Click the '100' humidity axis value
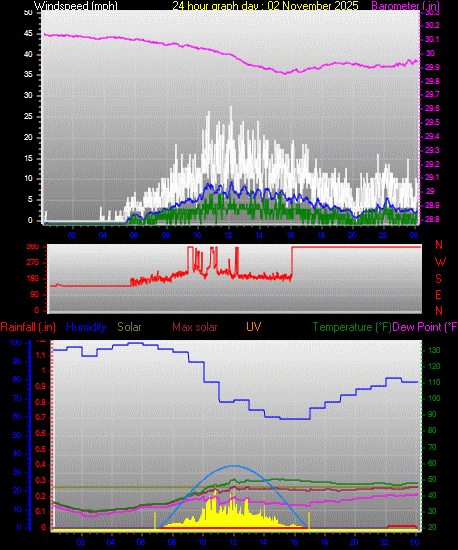The width and height of the screenshot is (458, 550). [x=15, y=342]
